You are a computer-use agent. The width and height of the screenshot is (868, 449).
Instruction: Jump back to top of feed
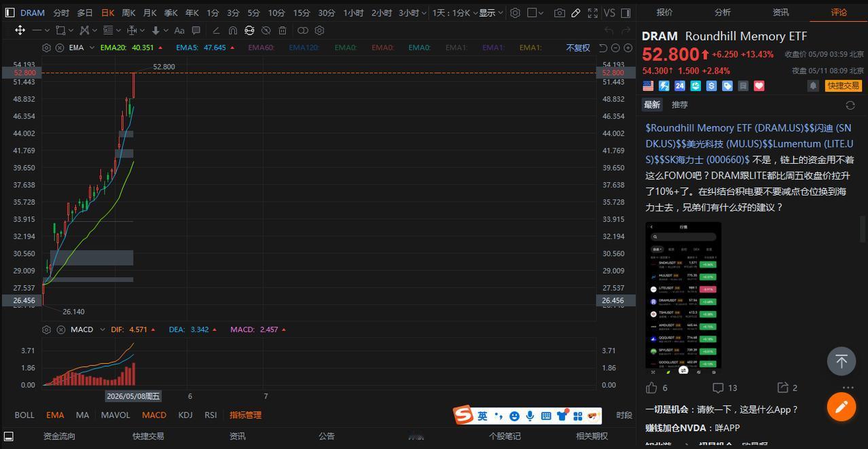pyautogui.click(x=841, y=361)
